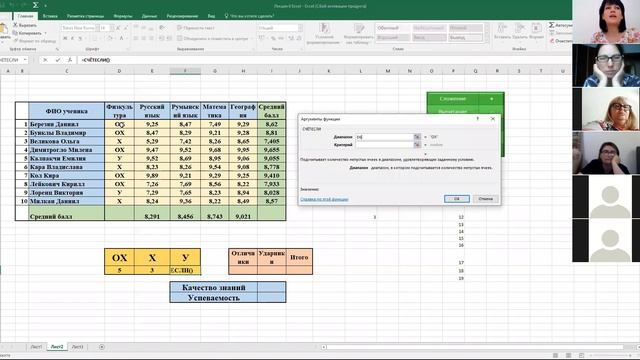Expand green Сложение panel arrow

point(491,99)
